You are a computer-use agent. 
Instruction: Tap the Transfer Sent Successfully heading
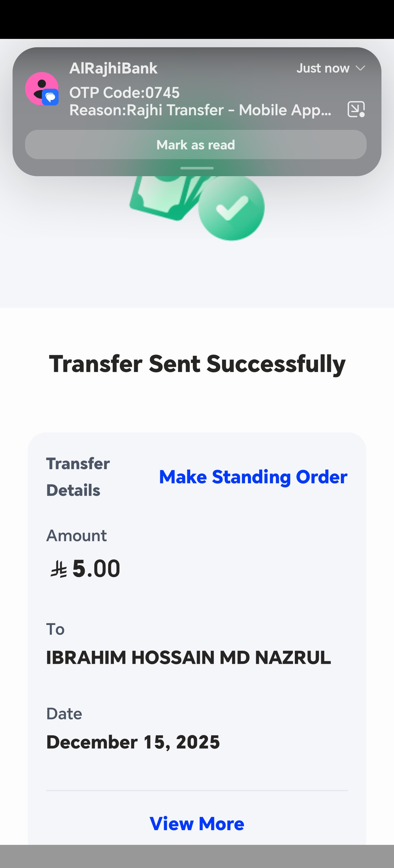pos(197,364)
